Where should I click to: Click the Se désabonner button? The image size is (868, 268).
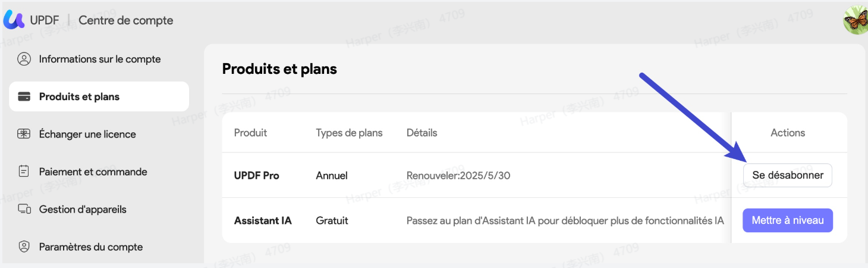(788, 175)
